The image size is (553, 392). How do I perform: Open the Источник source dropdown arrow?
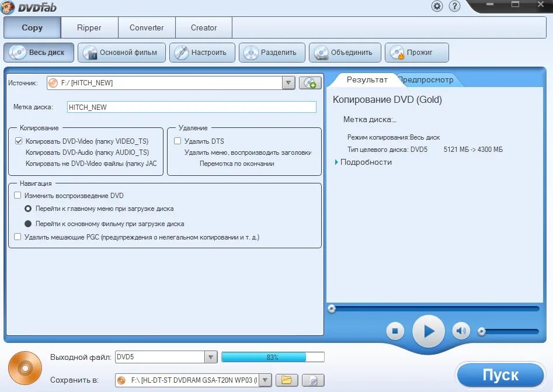288,83
